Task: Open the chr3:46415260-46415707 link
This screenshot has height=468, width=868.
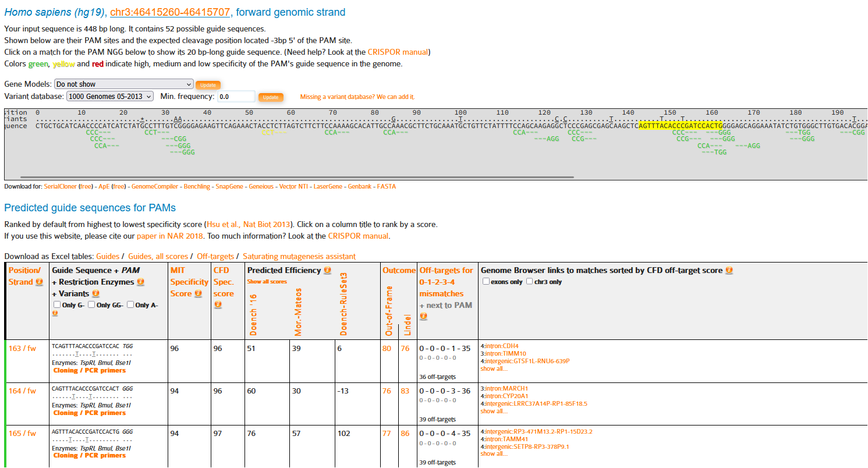Action: [x=170, y=12]
